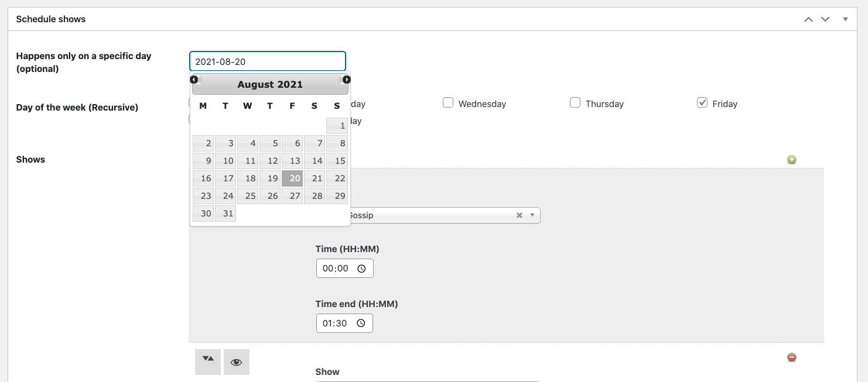The height and width of the screenshot is (382, 868).
Task: Click red remove show minus icon
Action: click(x=792, y=357)
